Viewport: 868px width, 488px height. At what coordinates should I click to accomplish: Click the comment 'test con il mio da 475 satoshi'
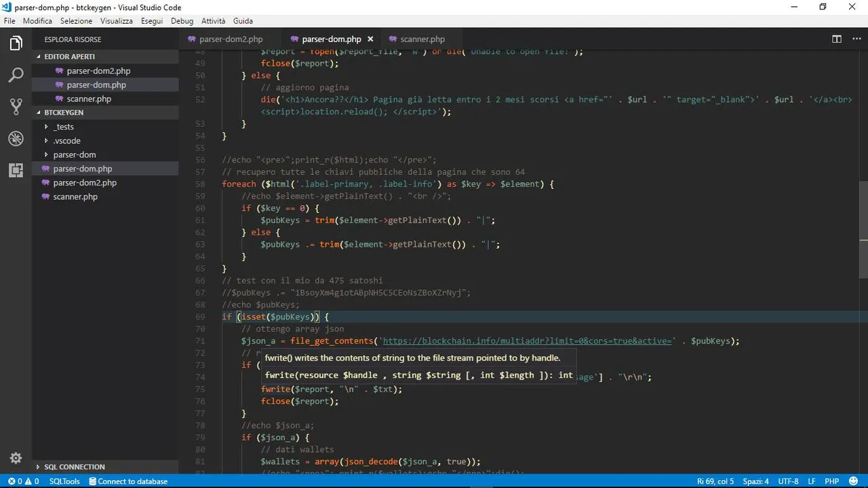pos(302,281)
